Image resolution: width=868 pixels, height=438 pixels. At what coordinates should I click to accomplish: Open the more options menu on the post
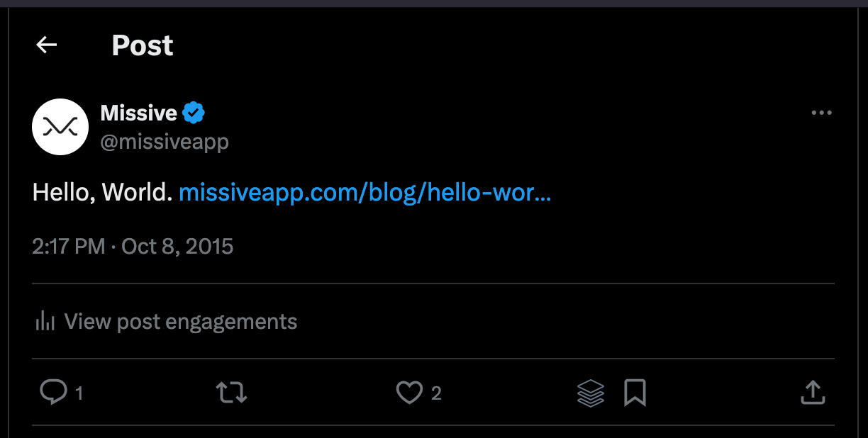click(x=820, y=112)
